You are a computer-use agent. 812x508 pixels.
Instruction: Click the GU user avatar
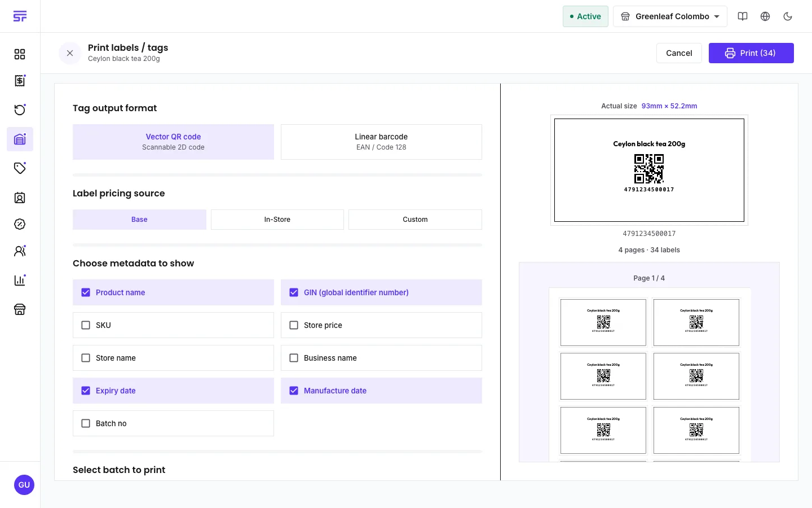point(24,485)
